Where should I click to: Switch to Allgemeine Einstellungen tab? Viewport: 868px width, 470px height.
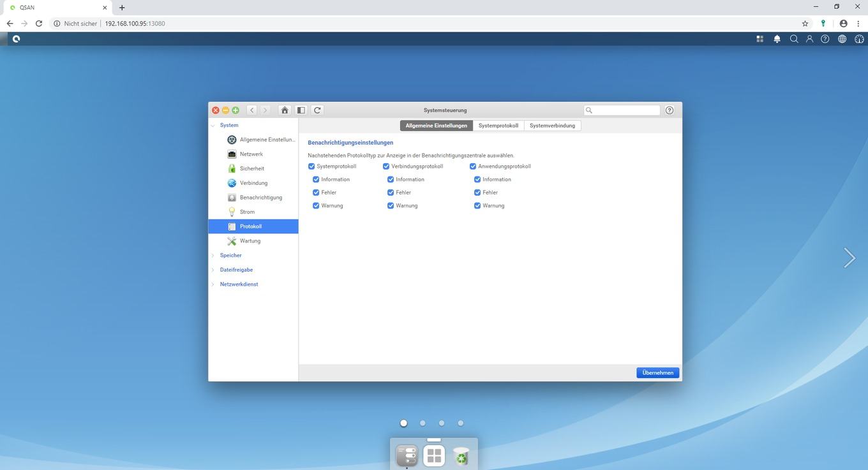coord(437,126)
